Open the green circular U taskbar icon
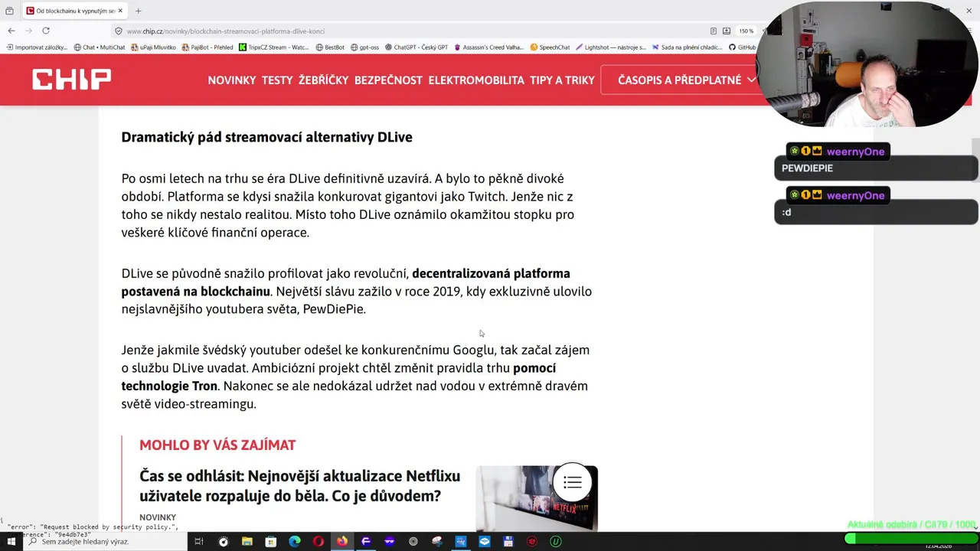 click(556, 541)
